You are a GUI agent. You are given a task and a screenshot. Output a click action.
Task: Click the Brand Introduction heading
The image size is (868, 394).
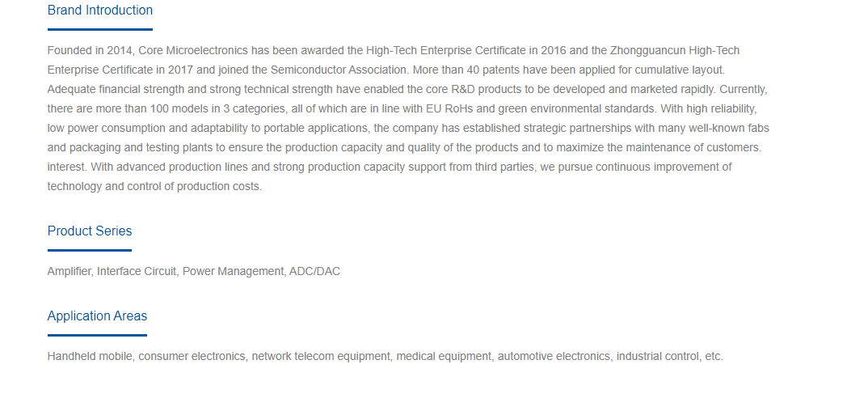(x=99, y=11)
